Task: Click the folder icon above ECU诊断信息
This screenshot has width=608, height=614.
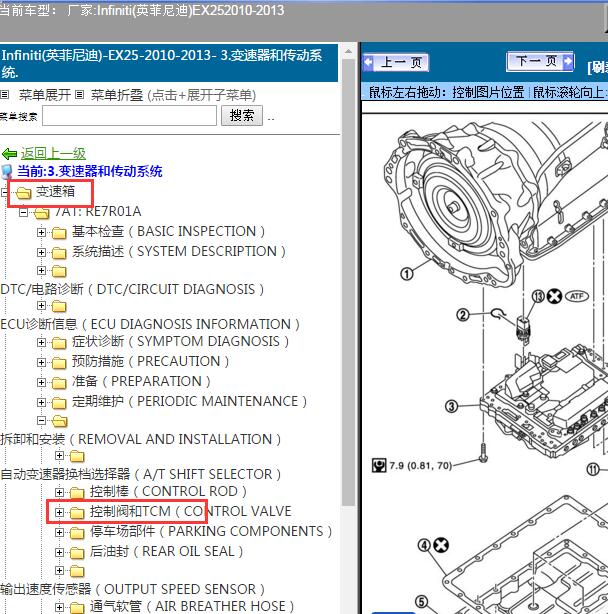Action: pyautogui.click(x=59, y=306)
